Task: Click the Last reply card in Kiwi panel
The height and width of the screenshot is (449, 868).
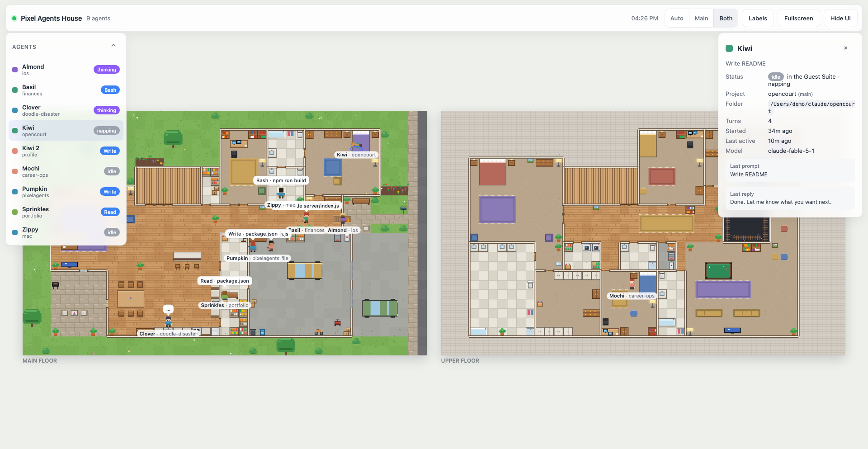Action: click(790, 198)
